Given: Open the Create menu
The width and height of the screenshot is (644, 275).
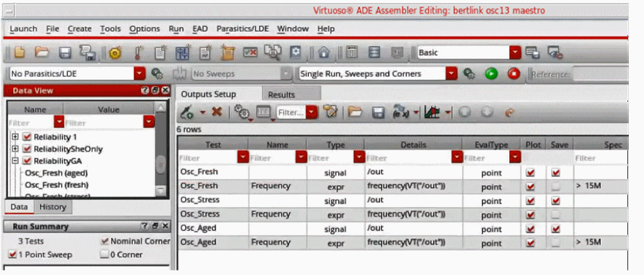Looking at the screenshot, I should [x=79, y=29].
